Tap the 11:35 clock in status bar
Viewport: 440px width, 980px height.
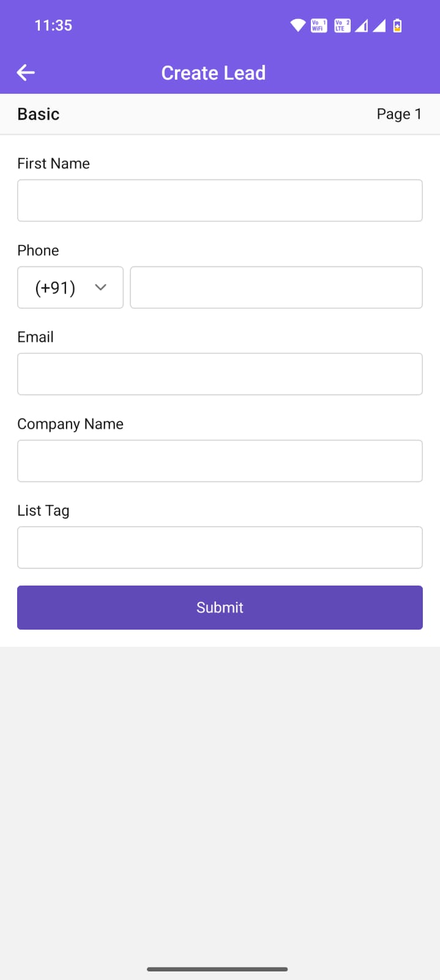coord(53,26)
